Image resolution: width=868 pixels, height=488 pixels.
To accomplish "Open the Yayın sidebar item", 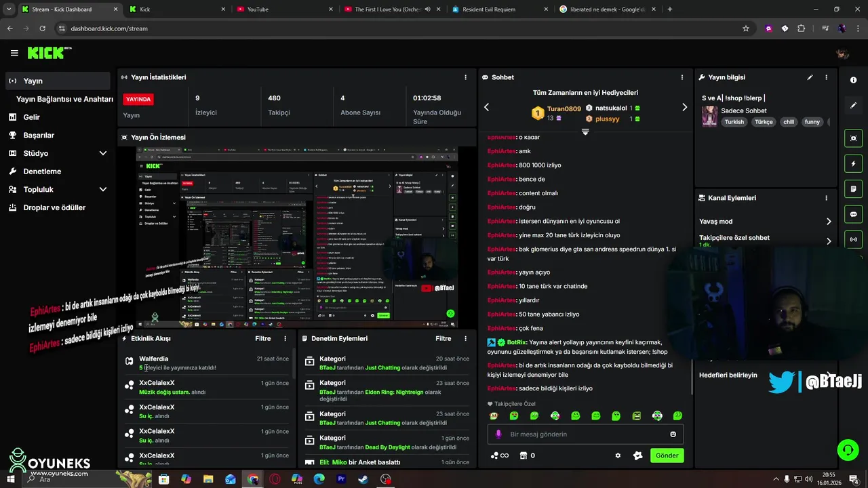I will click(x=57, y=81).
